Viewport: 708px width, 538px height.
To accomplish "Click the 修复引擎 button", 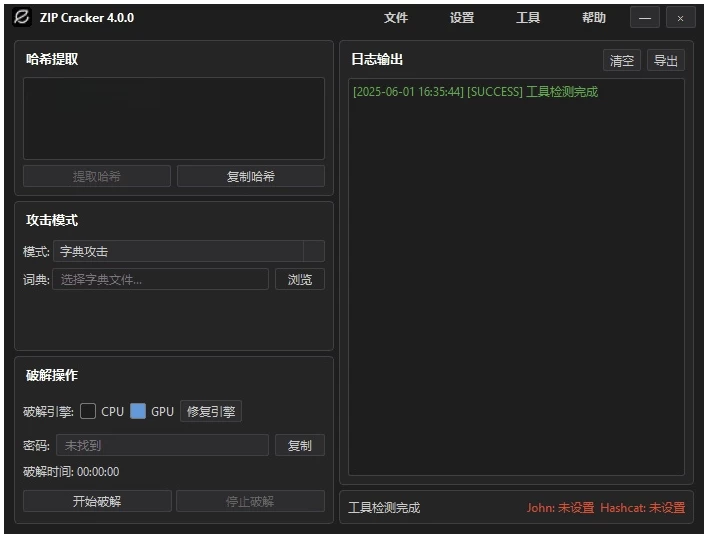I will 211,411.
